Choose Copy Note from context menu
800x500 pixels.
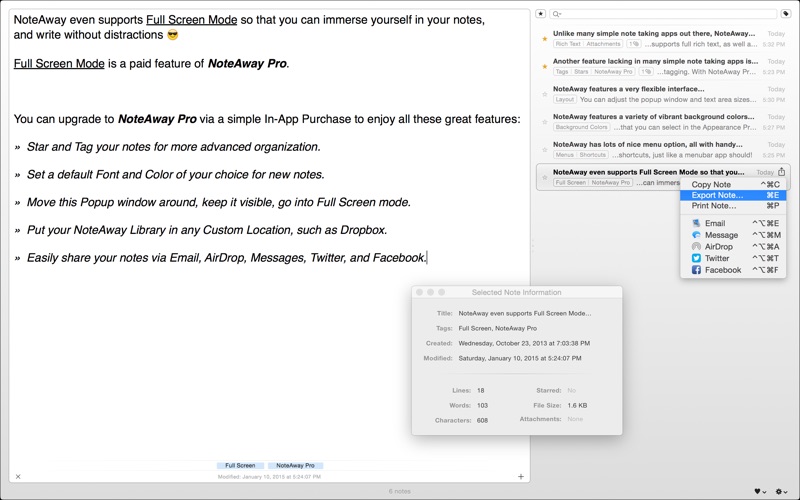pyautogui.click(x=733, y=184)
